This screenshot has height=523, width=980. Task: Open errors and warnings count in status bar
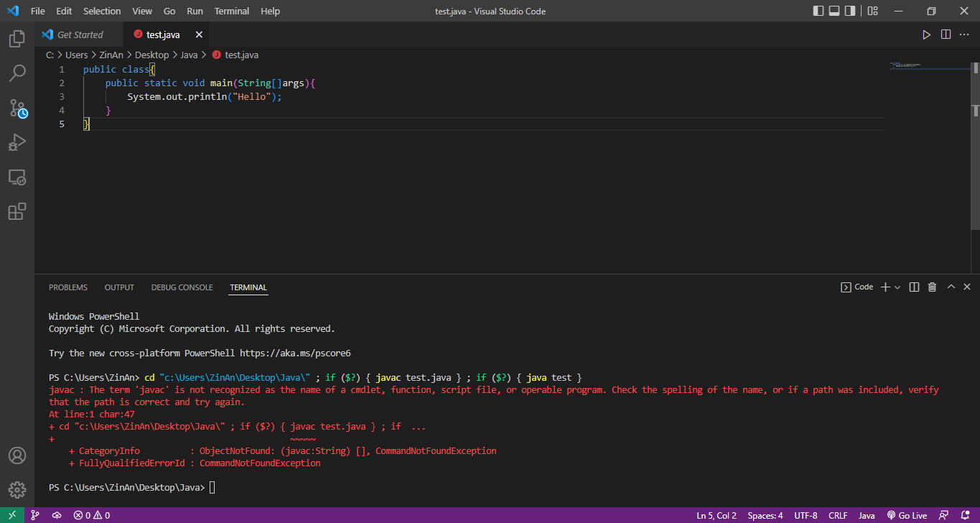click(92, 515)
